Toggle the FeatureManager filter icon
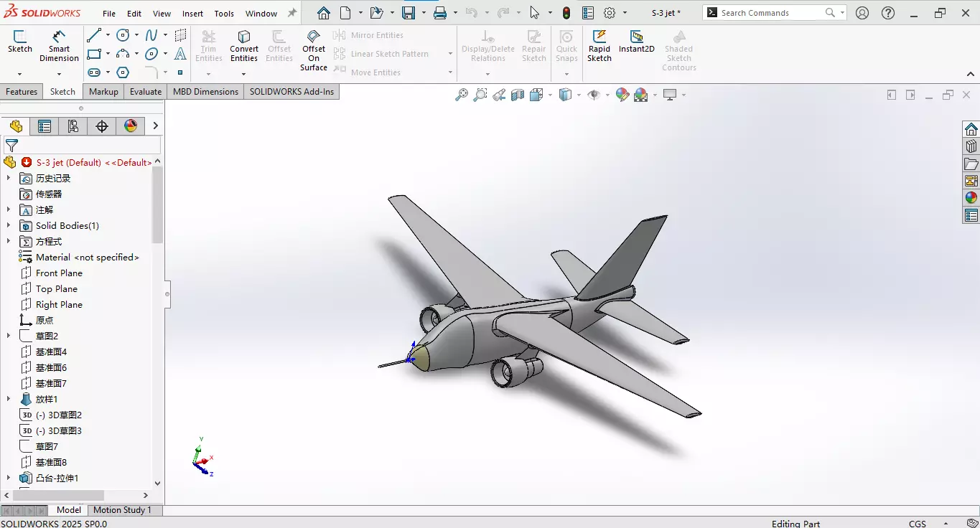 (11, 145)
